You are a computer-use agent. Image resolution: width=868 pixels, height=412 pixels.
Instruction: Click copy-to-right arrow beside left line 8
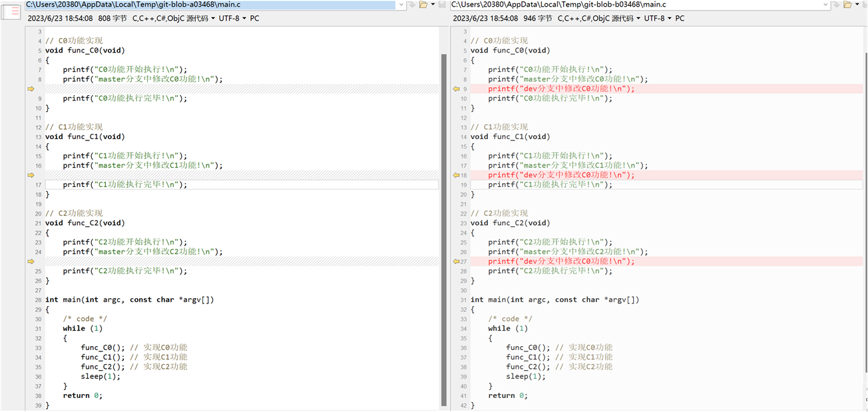pyautogui.click(x=31, y=89)
